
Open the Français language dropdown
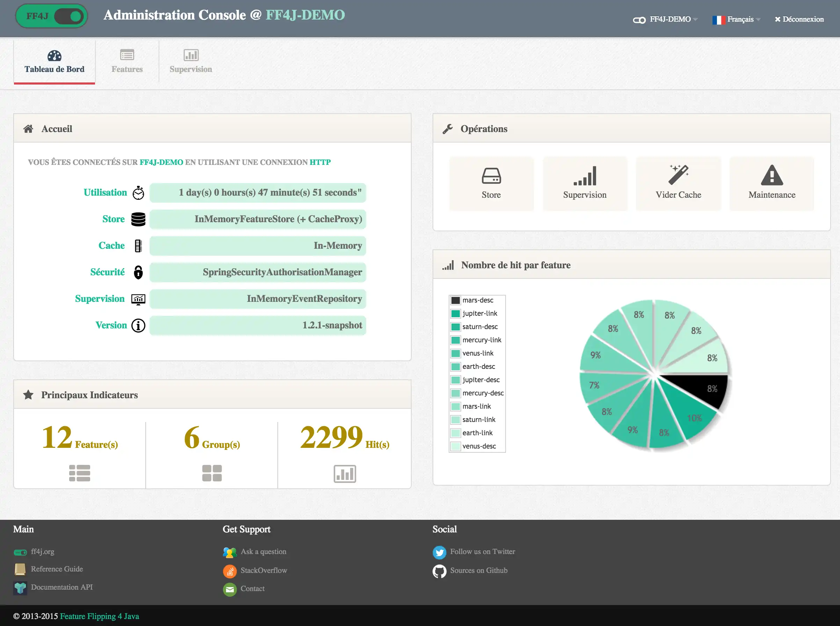[x=740, y=19]
